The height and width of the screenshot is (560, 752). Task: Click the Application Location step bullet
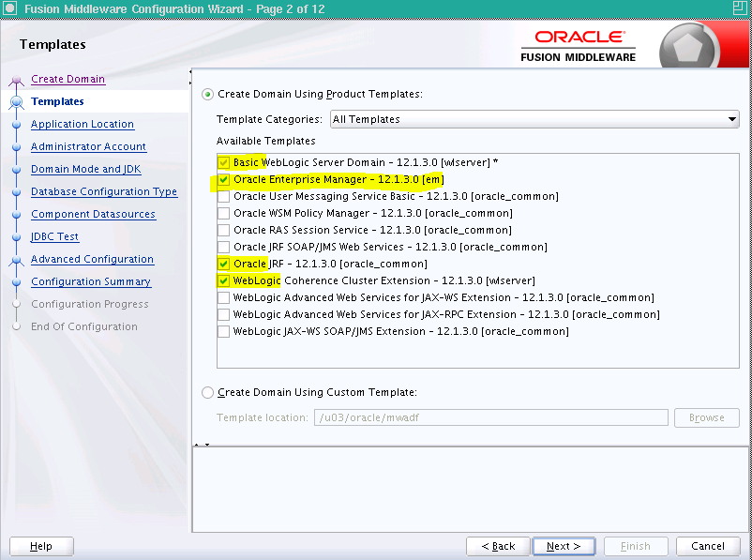pos(16,124)
